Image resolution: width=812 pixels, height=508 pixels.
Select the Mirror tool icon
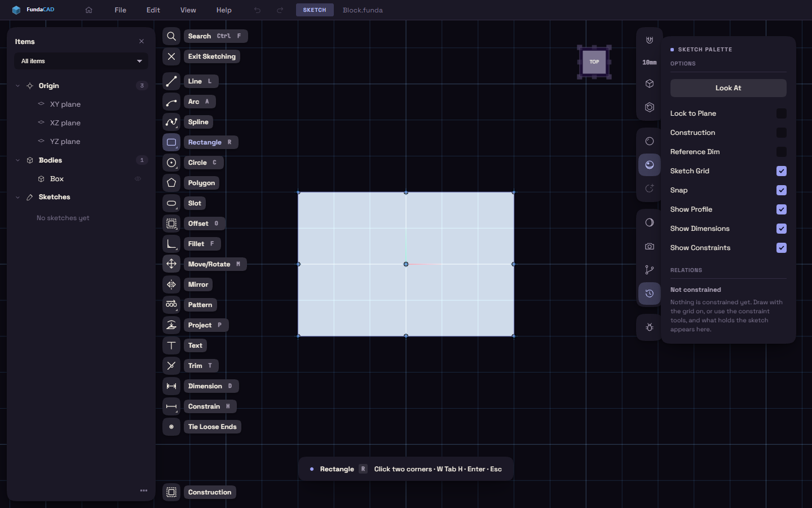tap(171, 284)
